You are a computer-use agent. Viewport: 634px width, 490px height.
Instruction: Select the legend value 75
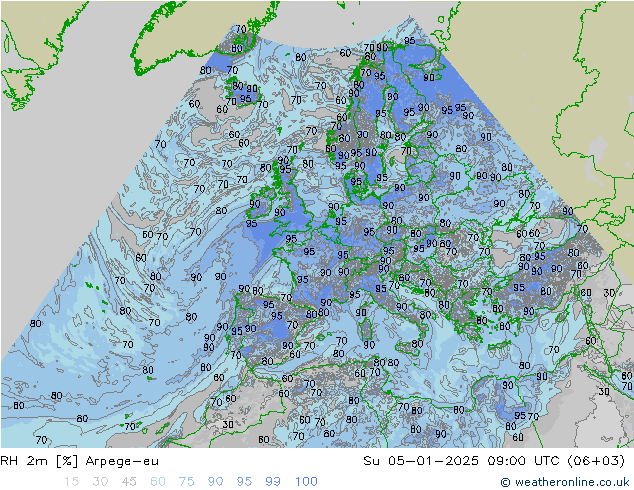pos(186,482)
